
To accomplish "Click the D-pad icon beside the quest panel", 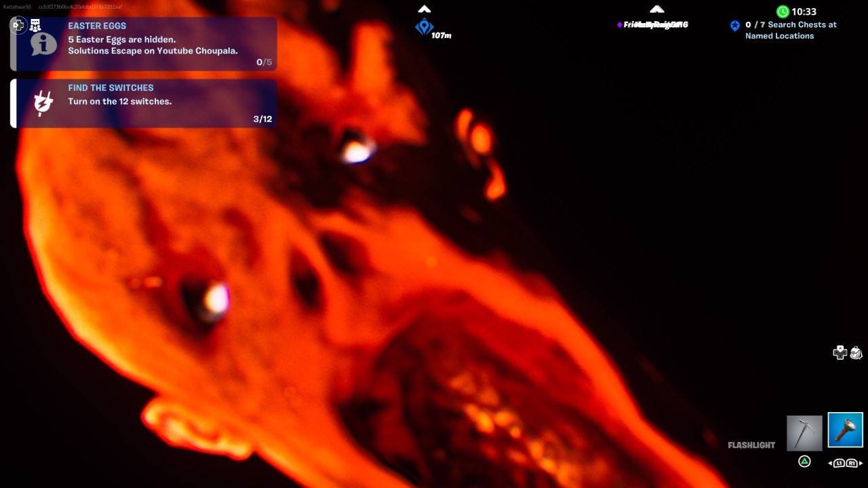I will tap(18, 26).
